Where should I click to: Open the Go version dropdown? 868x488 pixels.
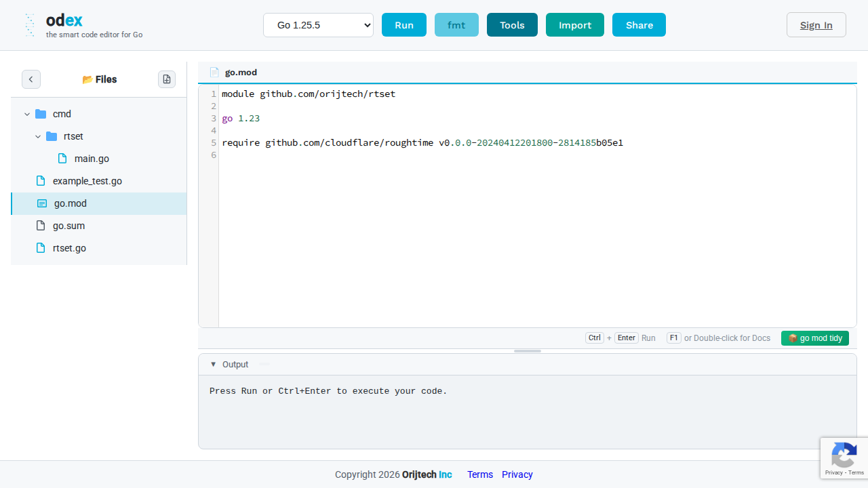[318, 25]
